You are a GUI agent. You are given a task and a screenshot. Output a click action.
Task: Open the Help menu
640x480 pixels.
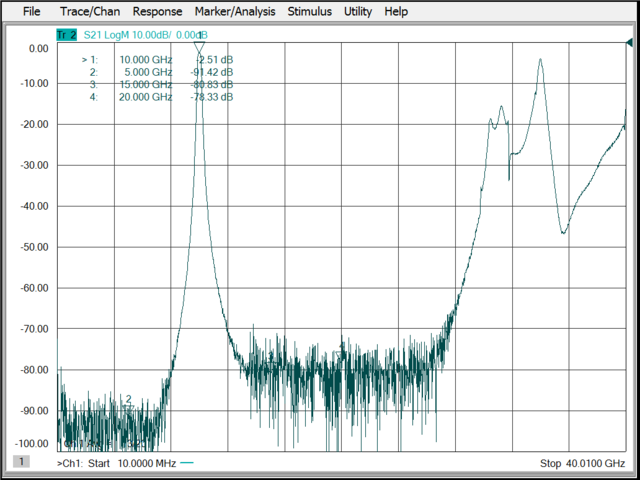396,11
